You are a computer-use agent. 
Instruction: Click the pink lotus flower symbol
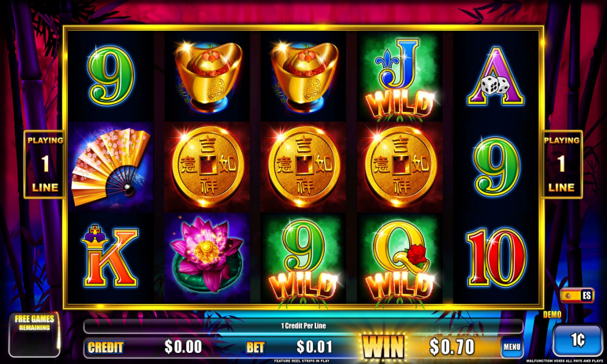pyautogui.click(x=207, y=258)
